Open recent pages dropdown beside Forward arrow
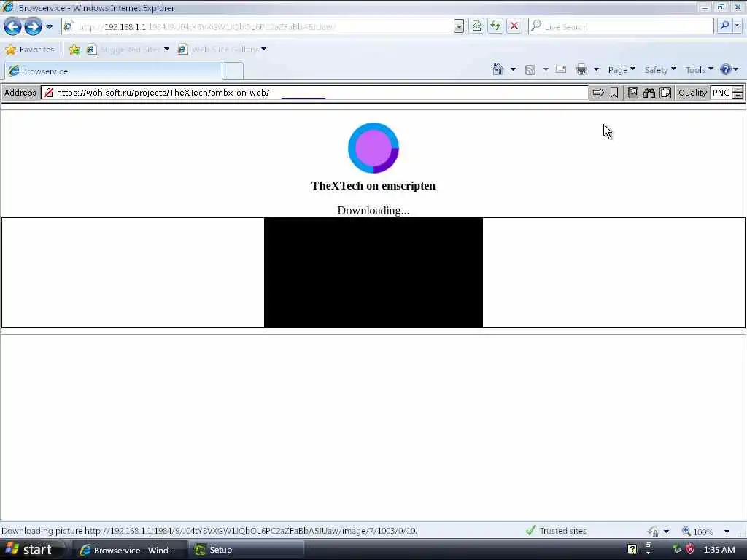Screen dimensions: 747x560 click(49, 27)
